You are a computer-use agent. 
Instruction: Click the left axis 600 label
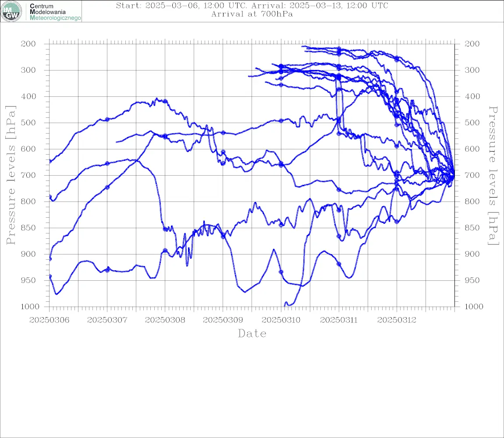[x=28, y=149]
